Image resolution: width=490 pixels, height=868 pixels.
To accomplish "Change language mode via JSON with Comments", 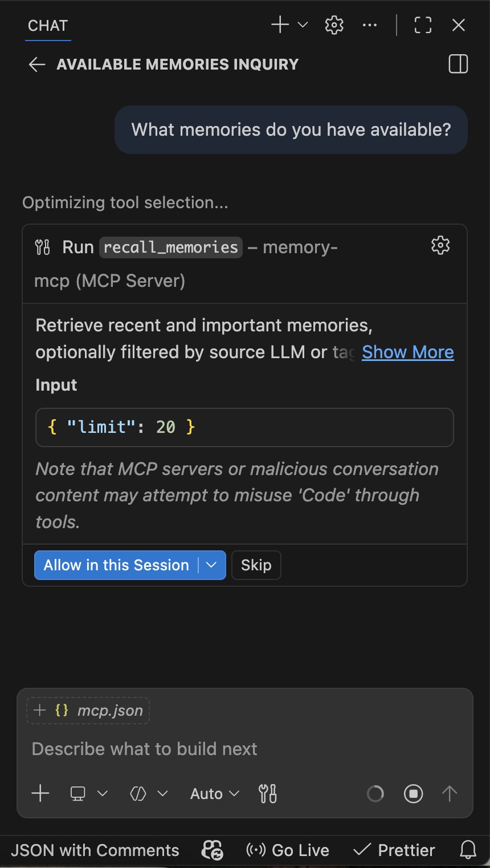I will pyautogui.click(x=95, y=850).
